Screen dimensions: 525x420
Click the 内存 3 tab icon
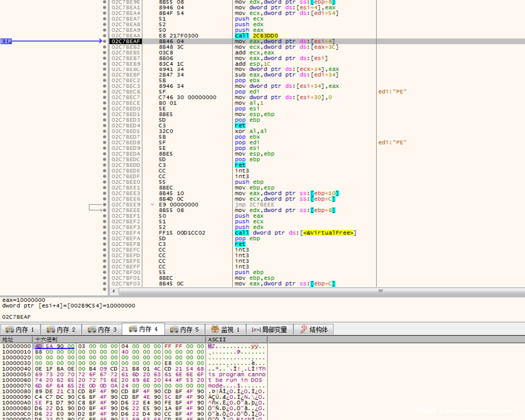click(92, 330)
